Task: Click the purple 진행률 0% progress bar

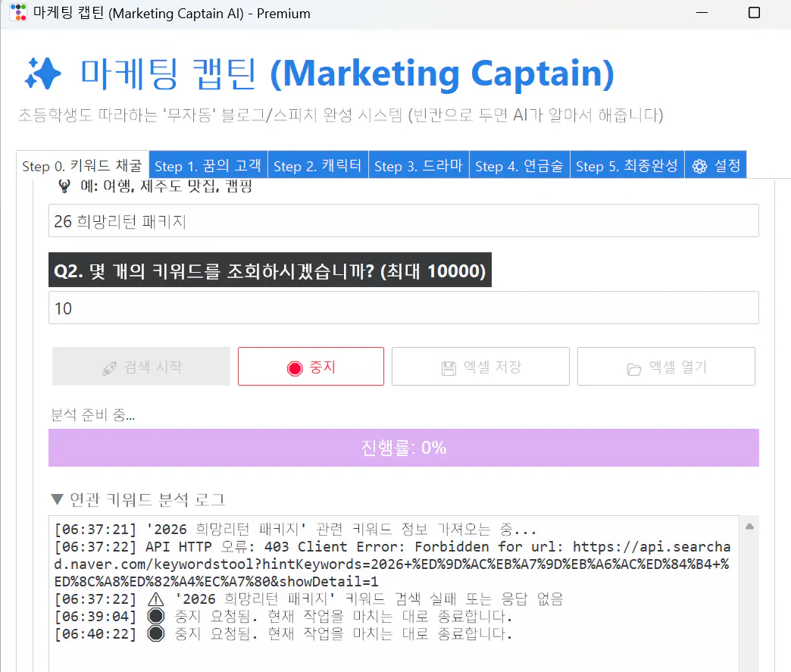Action: click(404, 448)
